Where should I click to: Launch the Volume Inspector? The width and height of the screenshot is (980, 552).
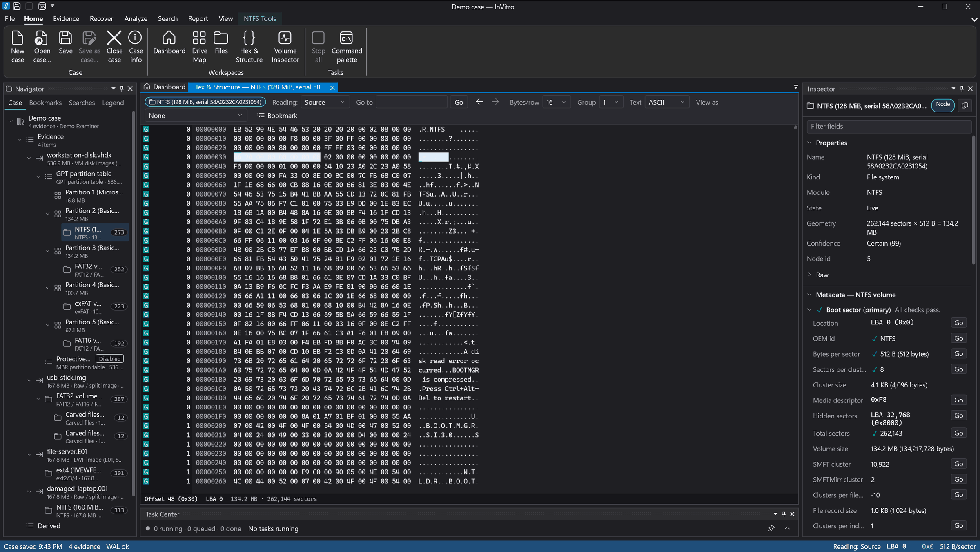coord(285,47)
